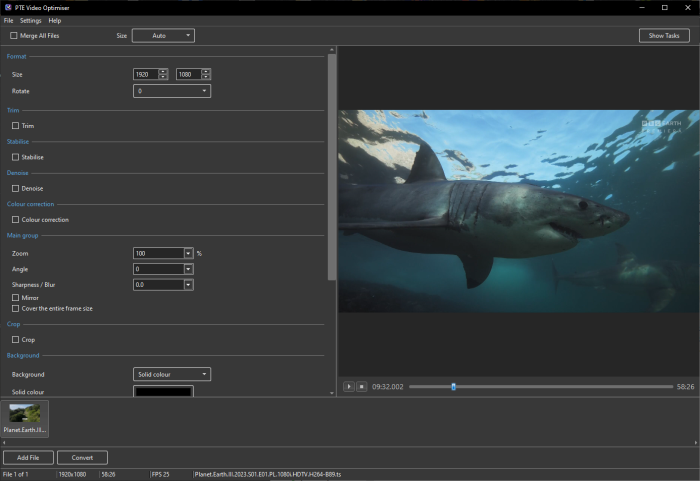700x481 pixels.
Task: Enable the Denoise checkbox
Action: (16, 188)
